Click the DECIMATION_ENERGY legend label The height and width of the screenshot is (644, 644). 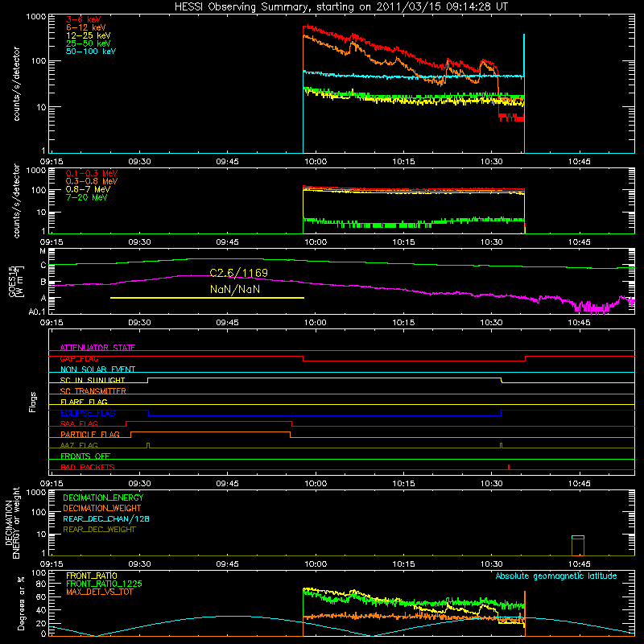point(103,497)
